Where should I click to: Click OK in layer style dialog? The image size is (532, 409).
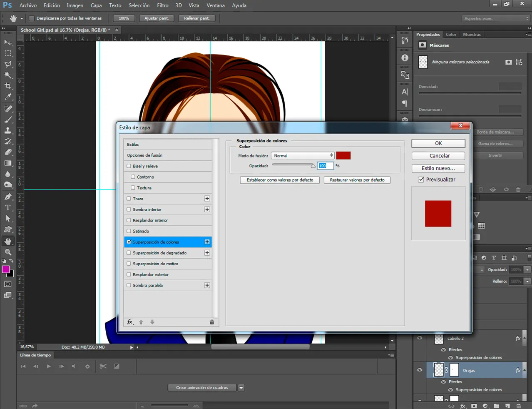tap(438, 143)
